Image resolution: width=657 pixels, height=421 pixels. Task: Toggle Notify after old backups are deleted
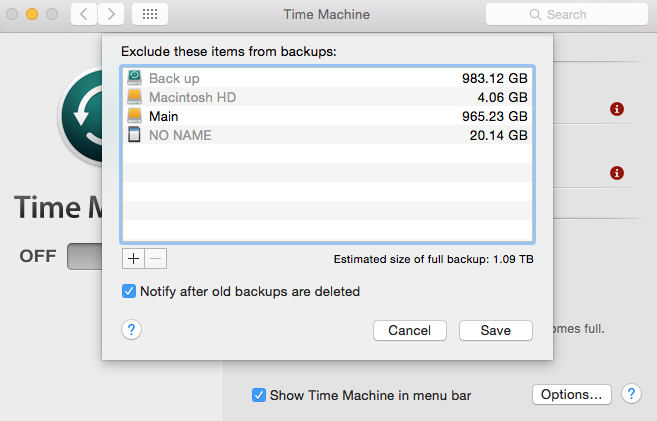[129, 291]
